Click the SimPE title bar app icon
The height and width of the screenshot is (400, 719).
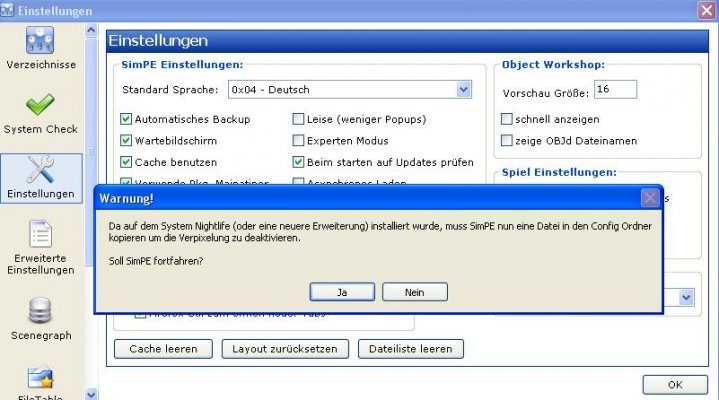[x=7, y=10]
